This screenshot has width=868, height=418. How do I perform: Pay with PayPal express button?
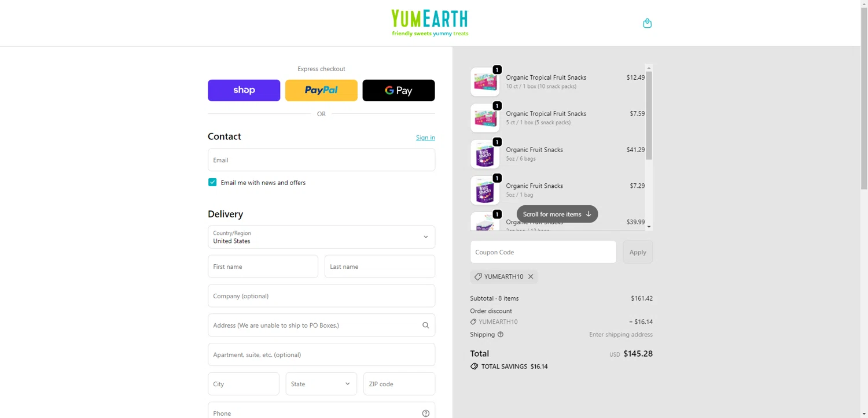pyautogui.click(x=321, y=90)
